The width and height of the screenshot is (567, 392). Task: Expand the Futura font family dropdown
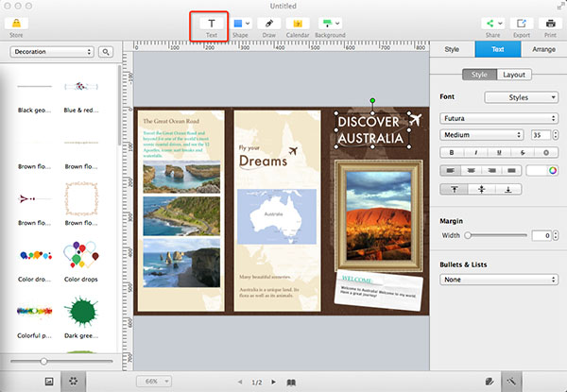pyautogui.click(x=498, y=118)
